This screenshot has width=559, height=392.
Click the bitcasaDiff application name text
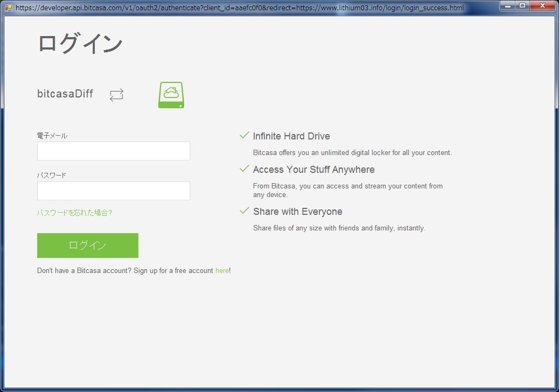click(65, 94)
